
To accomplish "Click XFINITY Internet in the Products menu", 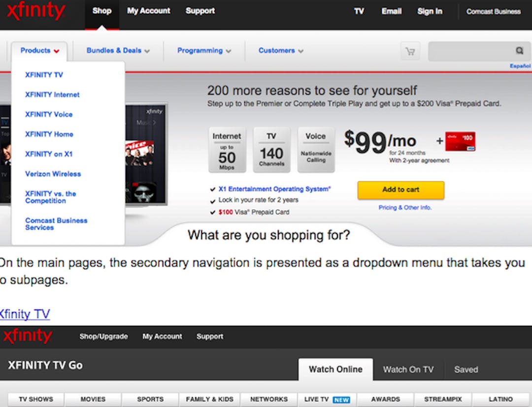I will click(51, 94).
